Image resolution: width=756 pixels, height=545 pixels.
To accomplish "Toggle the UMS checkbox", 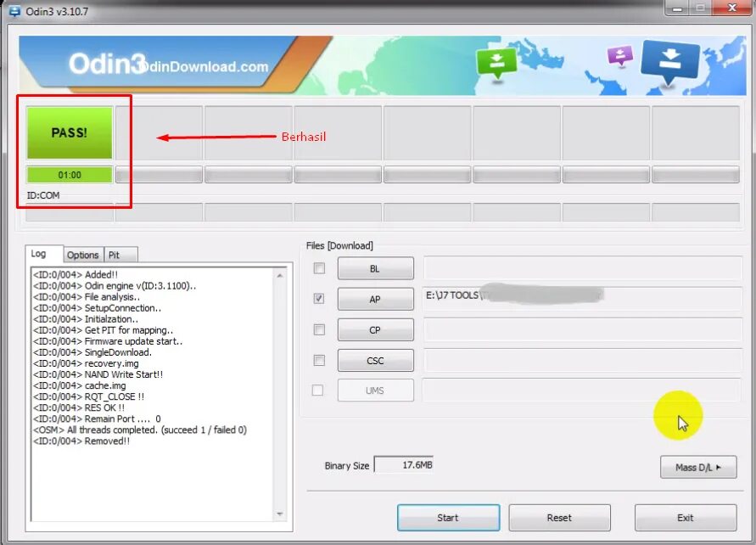I will coord(317,390).
